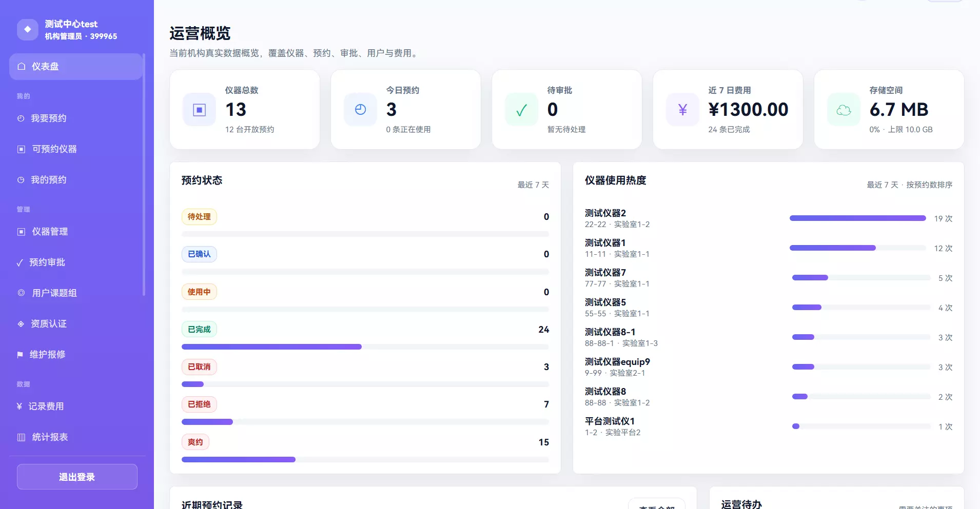
Task: Click the 今日预约 card clock icon
Action: 361,110
